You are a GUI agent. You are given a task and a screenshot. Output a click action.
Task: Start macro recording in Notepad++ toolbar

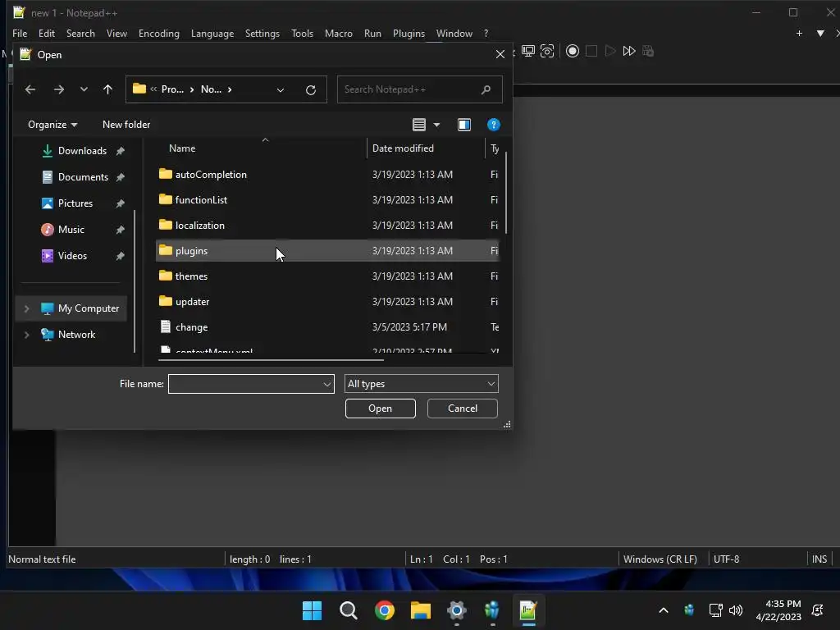[x=572, y=51]
